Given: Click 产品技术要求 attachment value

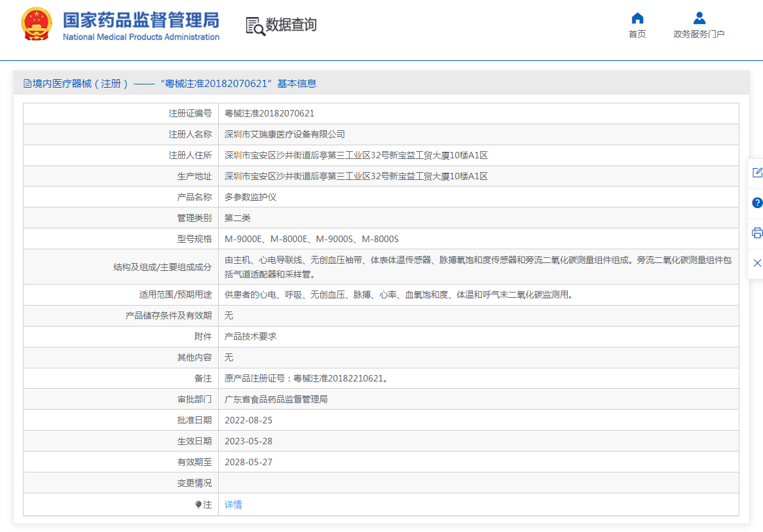Looking at the screenshot, I should (250, 336).
